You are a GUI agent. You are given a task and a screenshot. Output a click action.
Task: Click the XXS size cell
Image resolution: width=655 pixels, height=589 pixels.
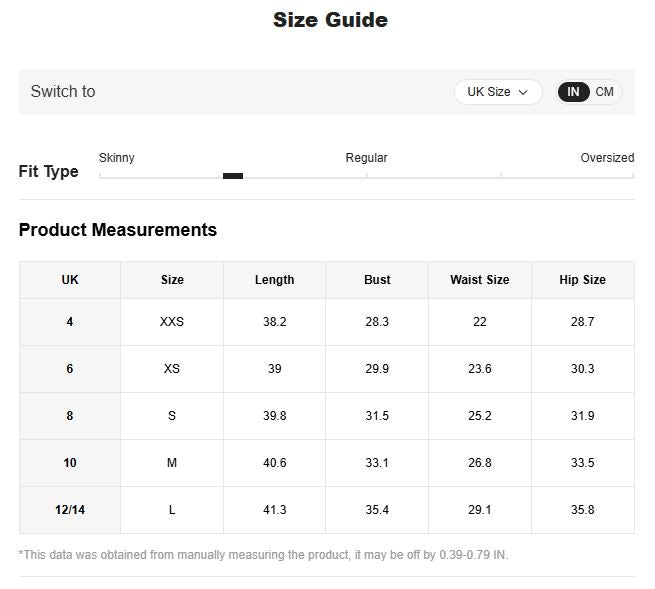172,322
